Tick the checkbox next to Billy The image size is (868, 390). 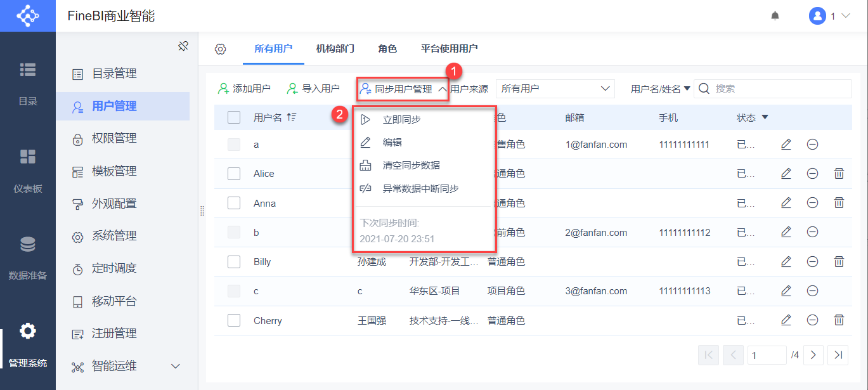(234, 262)
